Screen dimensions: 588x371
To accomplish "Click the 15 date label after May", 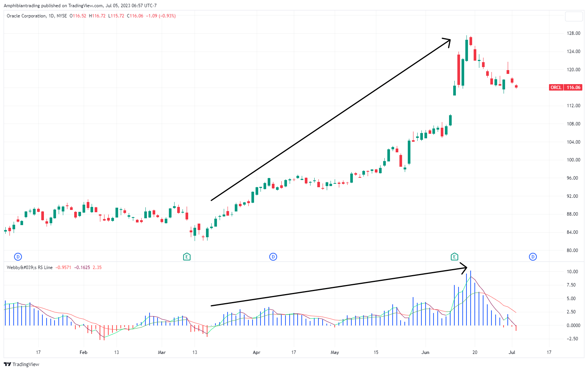I will coord(376,352).
